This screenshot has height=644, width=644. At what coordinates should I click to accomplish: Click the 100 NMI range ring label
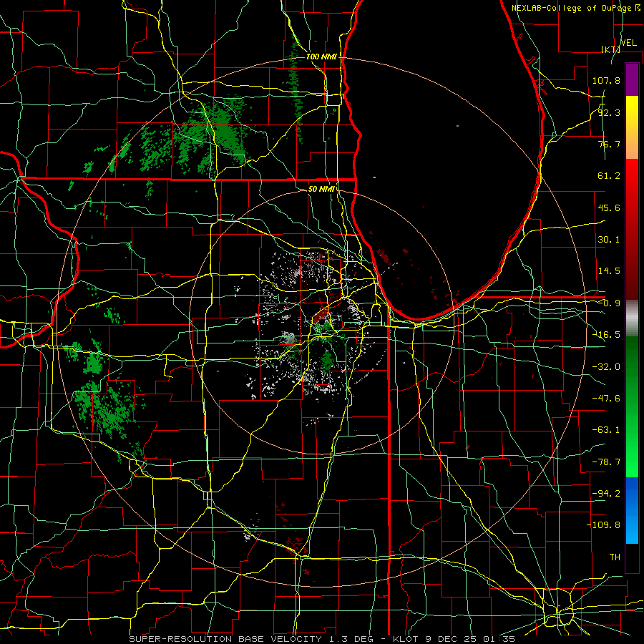321,57
